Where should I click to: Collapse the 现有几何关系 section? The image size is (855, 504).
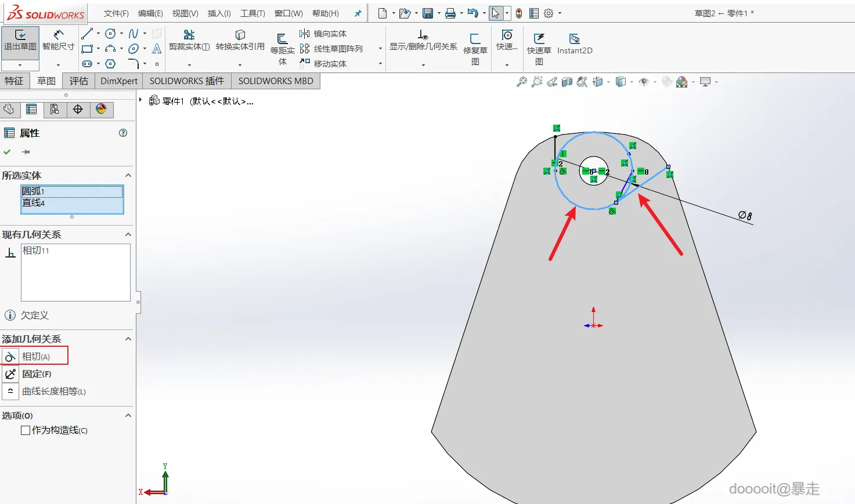128,234
